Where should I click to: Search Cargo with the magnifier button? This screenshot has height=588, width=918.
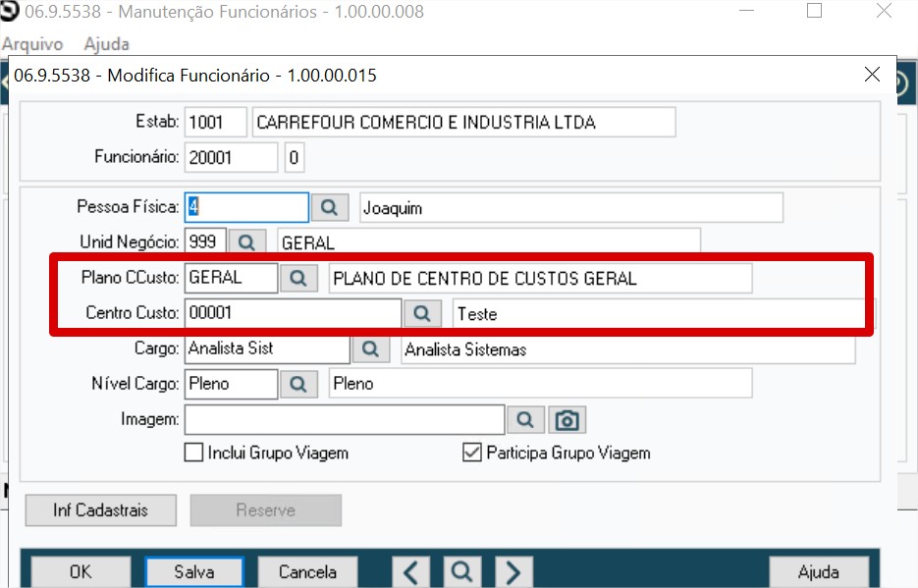[370, 349]
